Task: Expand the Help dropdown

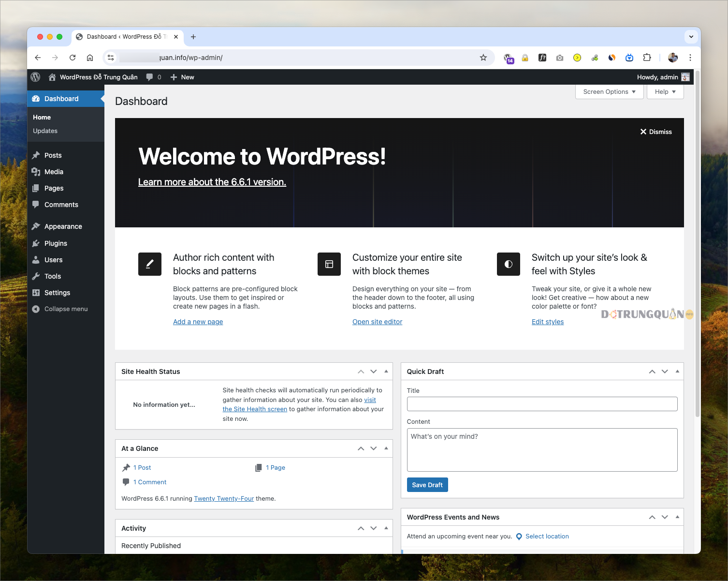Action: pyautogui.click(x=665, y=92)
